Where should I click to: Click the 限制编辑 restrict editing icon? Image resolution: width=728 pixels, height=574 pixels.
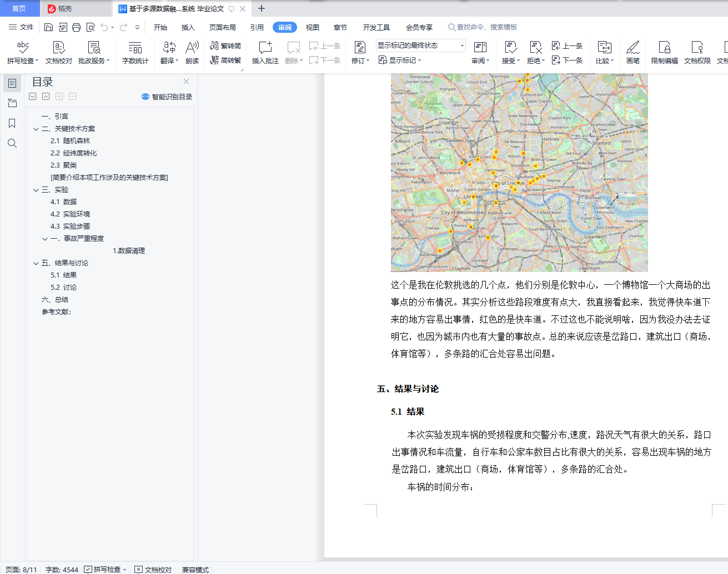[x=664, y=48]
